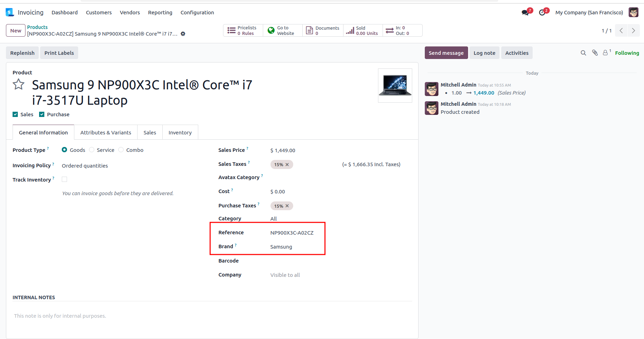This screenshot has width=644, height=339.
Task: Open the Vendors menu
Action: (x=130, y=13)
